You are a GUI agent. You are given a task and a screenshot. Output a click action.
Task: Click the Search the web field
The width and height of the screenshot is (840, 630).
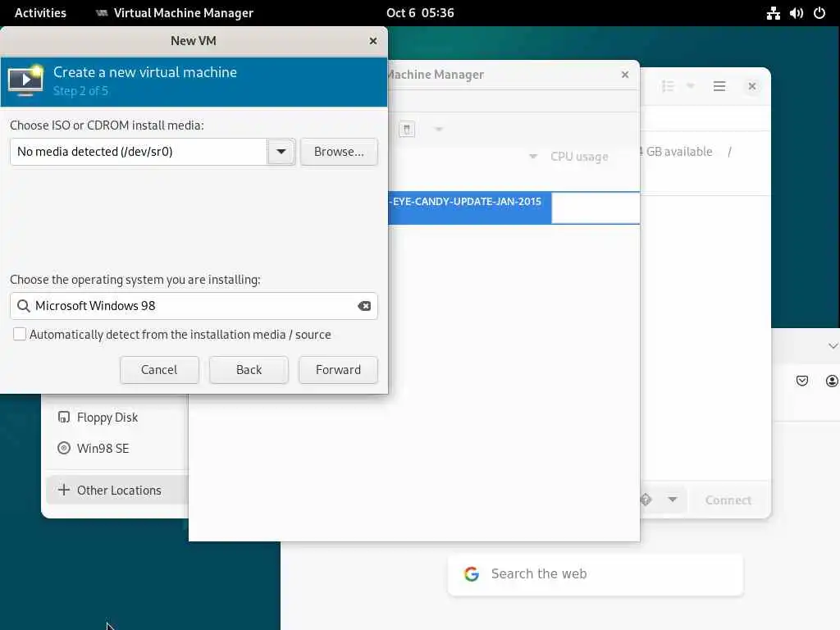point(596,574)
